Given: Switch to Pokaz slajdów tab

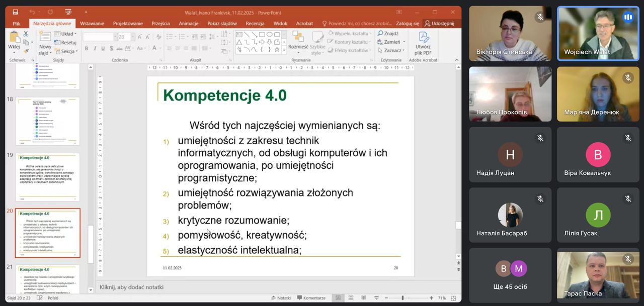Looking at the screenshot, I should coord(221,23).
